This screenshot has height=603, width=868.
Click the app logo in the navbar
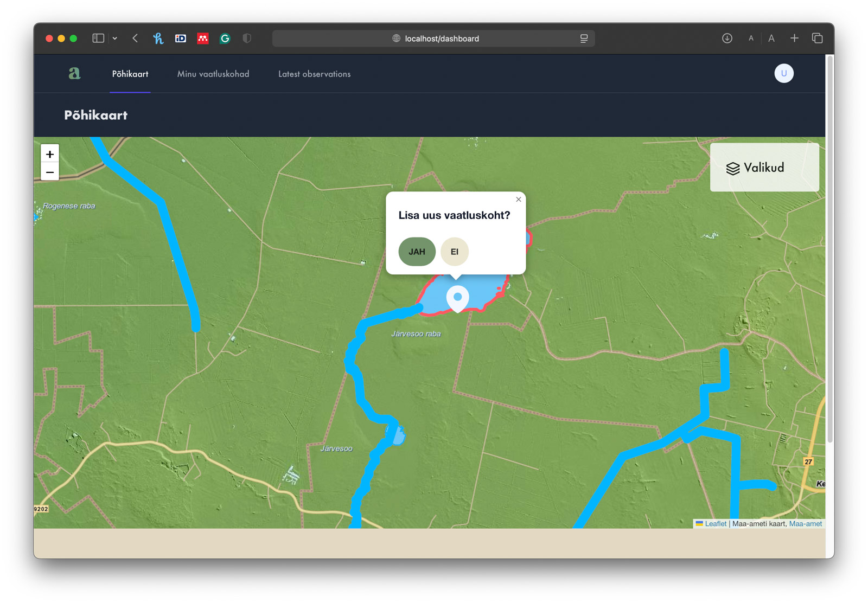click(74, 73)
